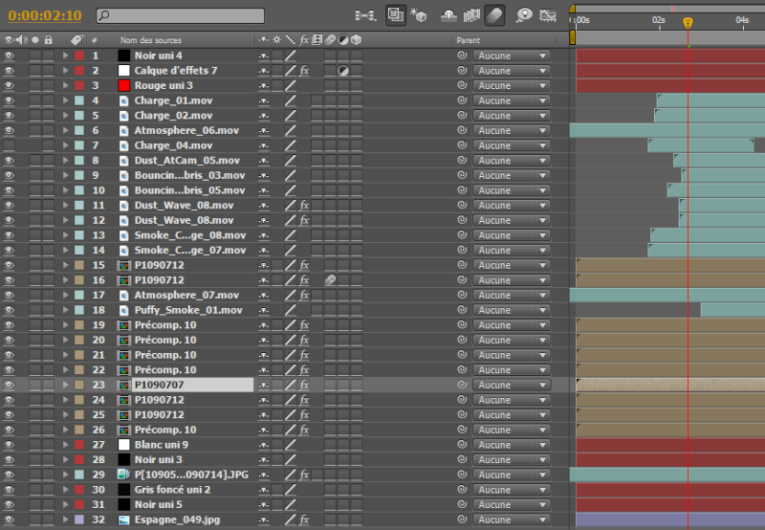765x530 pixels.
Task: Toggle the Draft 3D icon
Action: pos(395,16)
